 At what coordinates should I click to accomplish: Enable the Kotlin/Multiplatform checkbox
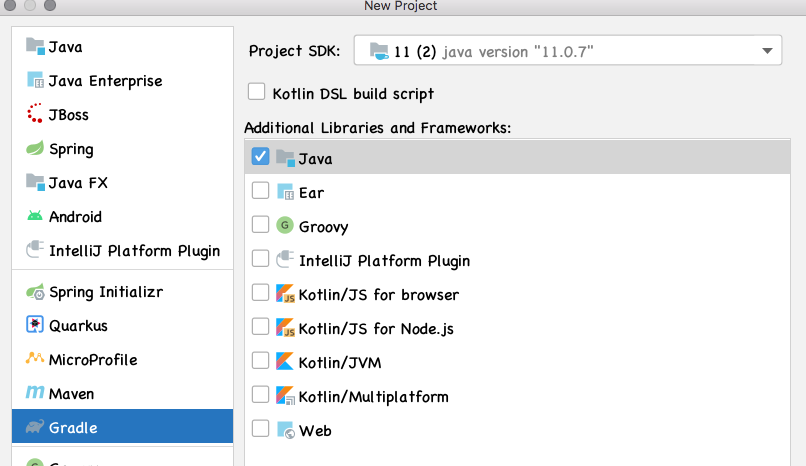[x=260, y=395]
